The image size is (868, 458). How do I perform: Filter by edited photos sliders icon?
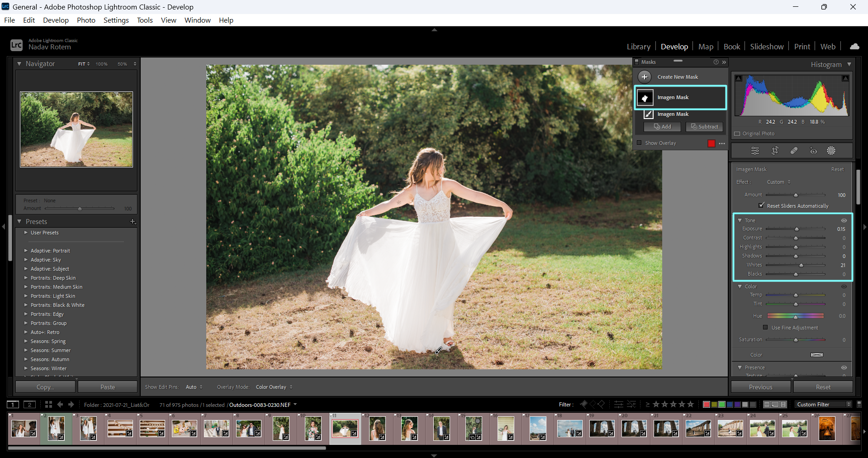click(x=619, y=404)
